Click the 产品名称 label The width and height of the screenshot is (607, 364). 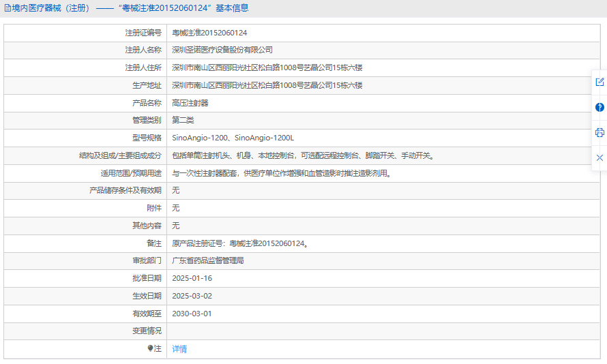(147, 103)
